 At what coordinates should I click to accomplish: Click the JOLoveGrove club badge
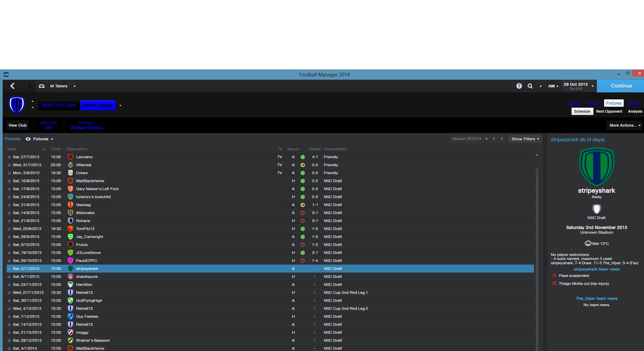point(70,253)
